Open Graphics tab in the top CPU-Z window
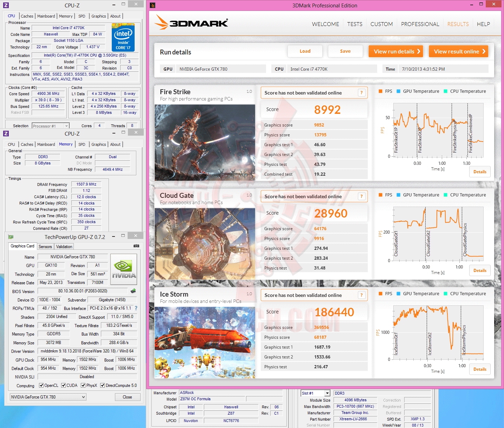Screen dimensions: 504x428 click(99, 16)
